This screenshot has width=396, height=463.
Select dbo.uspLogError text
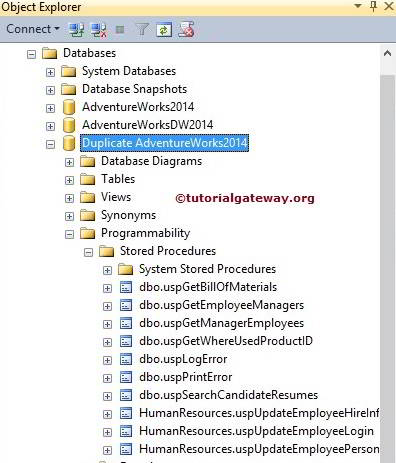[x=183, y=359]
